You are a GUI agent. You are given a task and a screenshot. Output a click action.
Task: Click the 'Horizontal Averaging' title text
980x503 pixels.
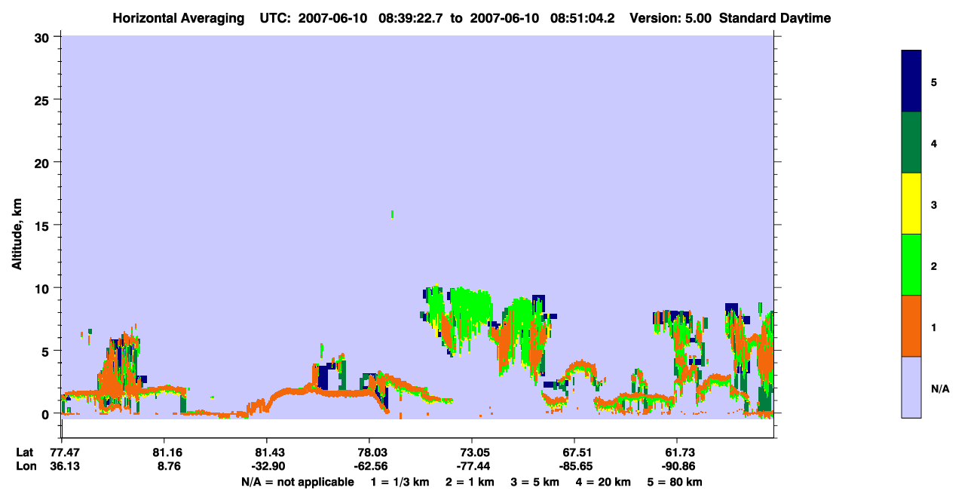(x=177, y=18)
